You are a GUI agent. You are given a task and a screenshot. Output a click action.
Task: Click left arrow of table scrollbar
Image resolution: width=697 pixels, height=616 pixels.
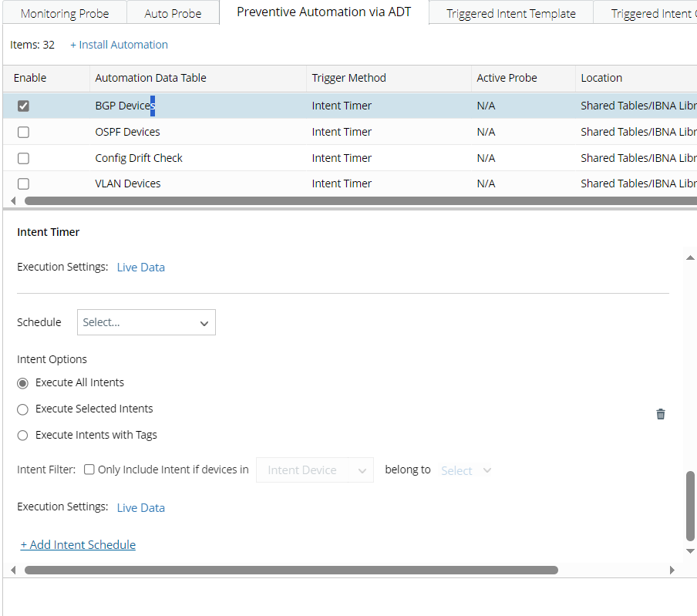(13, 200)
